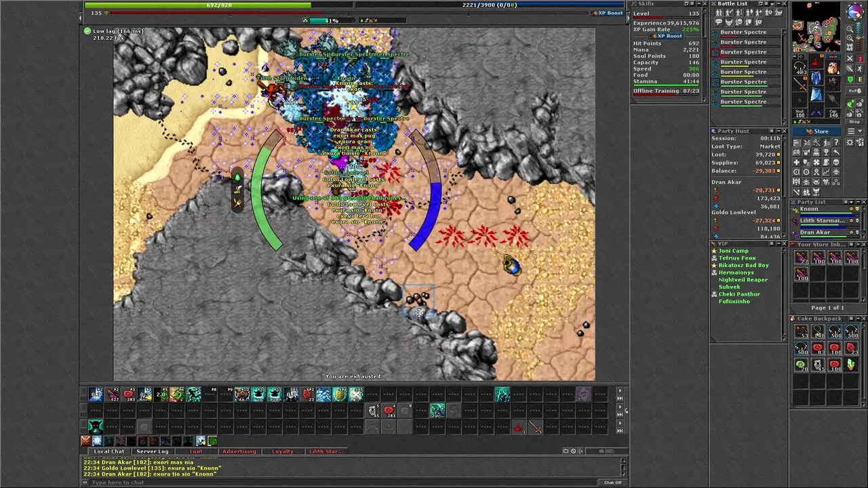Click item with count 148 in Cake Backpack
The image size is (868, 488).
pyautogui.click(x=818, y=331)
